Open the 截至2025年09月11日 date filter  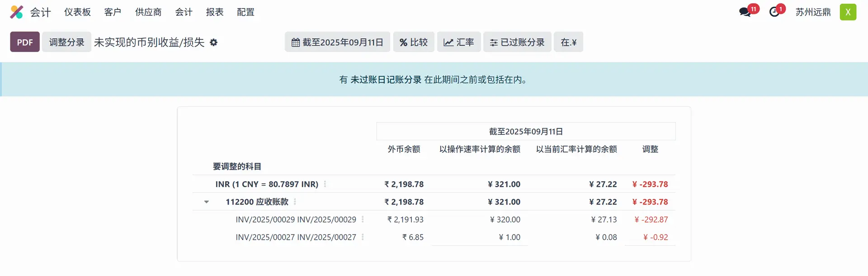[x=337, y=42]
